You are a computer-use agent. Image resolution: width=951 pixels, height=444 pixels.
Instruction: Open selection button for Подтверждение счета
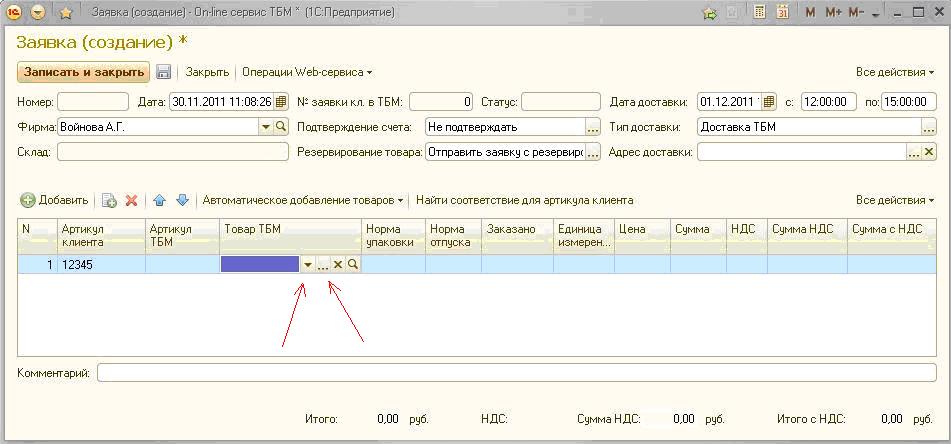click(593, 128)
